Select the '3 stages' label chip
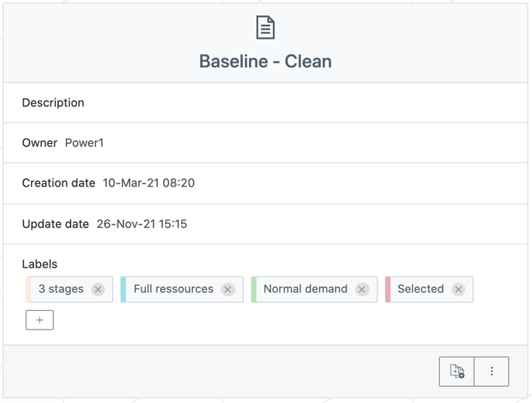This screenshot has height=403, width=532. pyautogui.click(x=61, y=289)
